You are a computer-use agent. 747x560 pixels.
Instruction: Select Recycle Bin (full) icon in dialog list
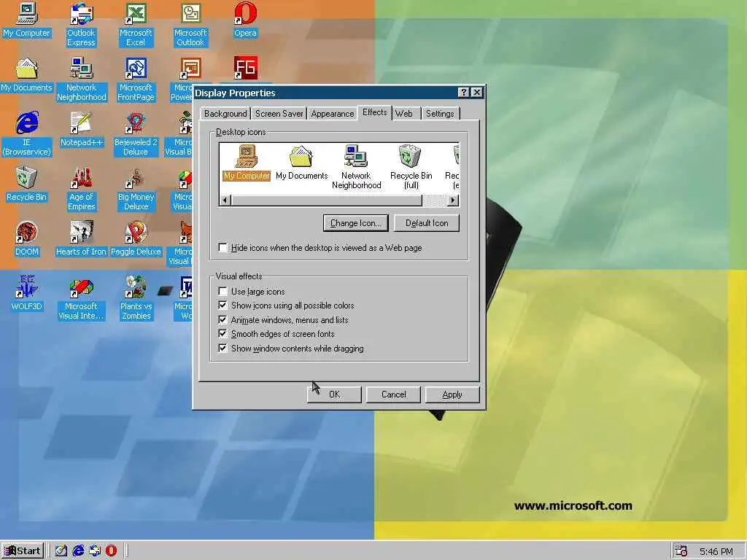pos(411,167)
